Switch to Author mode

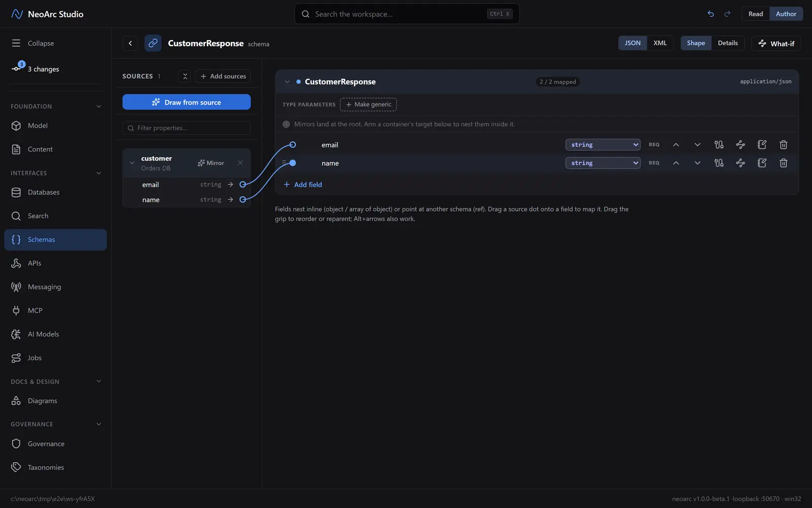[x=786, y=14]
